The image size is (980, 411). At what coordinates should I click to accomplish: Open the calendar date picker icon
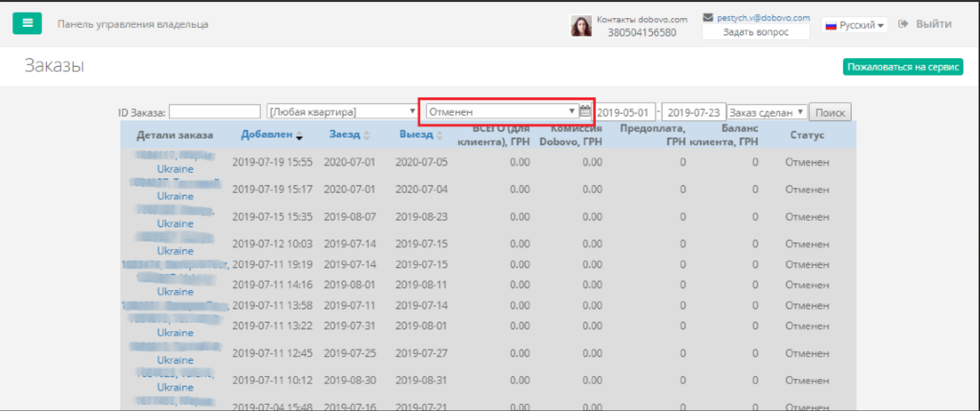[x=585, y=111]
